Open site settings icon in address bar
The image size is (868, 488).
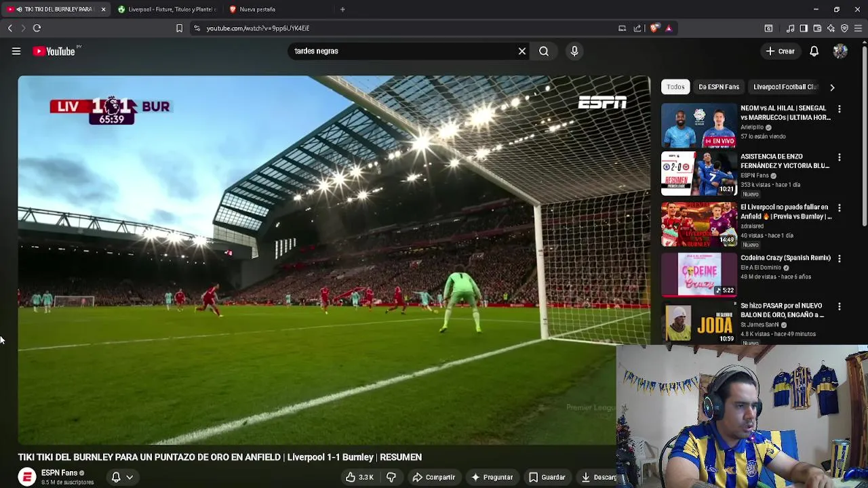point(197,28)
